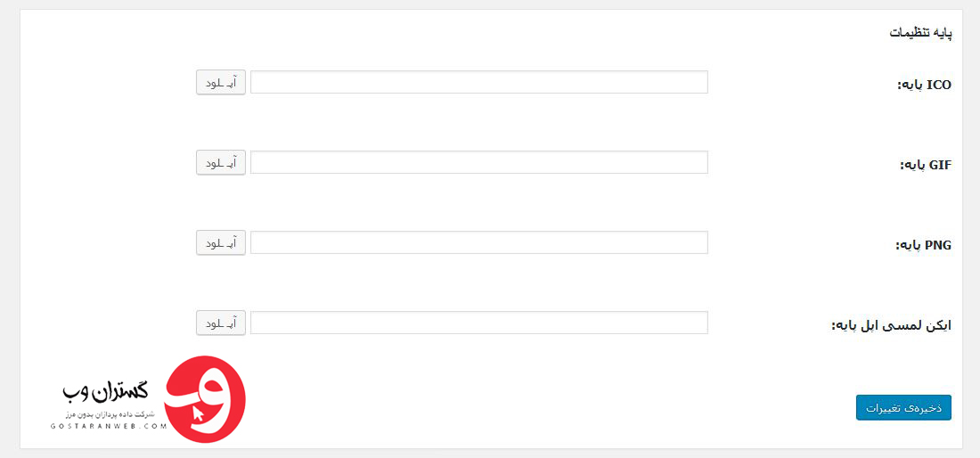
Task: Click the red circular Gostaran Web logo
Action: (205, 399)
